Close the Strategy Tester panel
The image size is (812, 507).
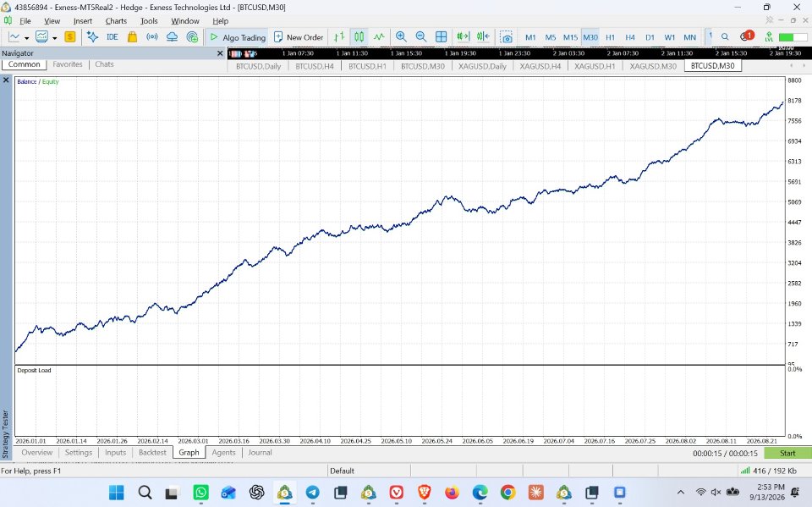pyautogui.click(x=6, y=80)
